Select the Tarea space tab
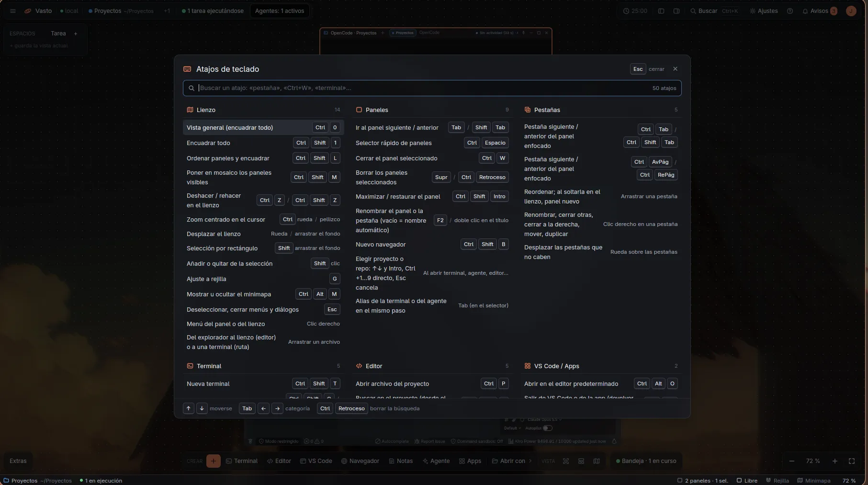The height and width of the screenshot is (485, 868). [58, 34]
